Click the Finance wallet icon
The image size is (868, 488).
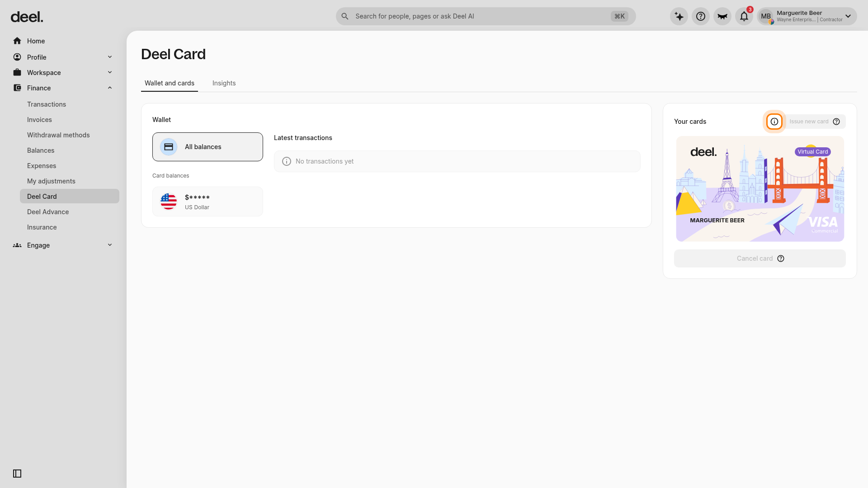17,88
